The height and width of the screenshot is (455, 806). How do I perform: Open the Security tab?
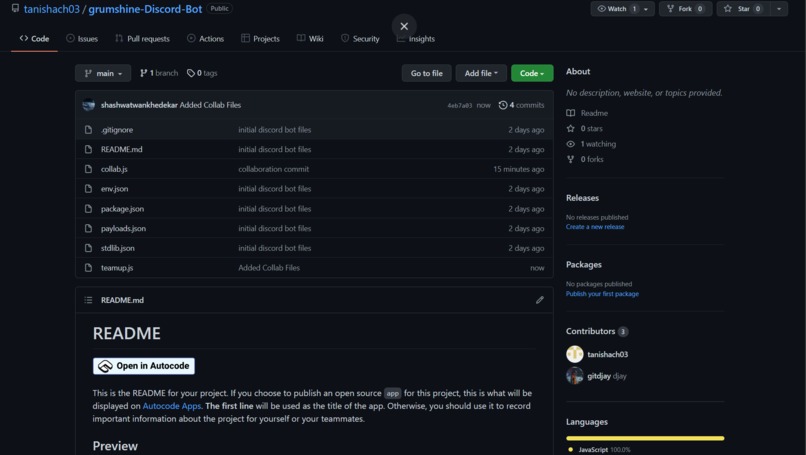360,39
